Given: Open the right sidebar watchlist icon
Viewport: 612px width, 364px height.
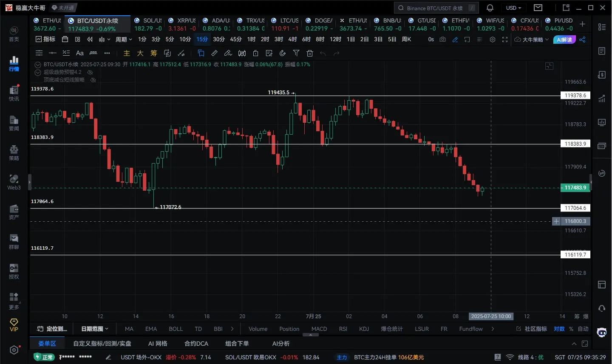Looking at the screenshot, I should coord(602,27).
